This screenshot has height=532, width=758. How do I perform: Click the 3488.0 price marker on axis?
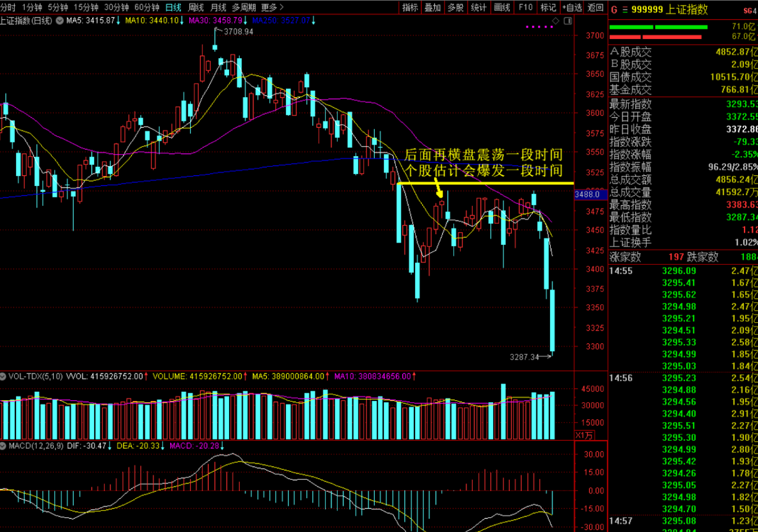(587, 194)
